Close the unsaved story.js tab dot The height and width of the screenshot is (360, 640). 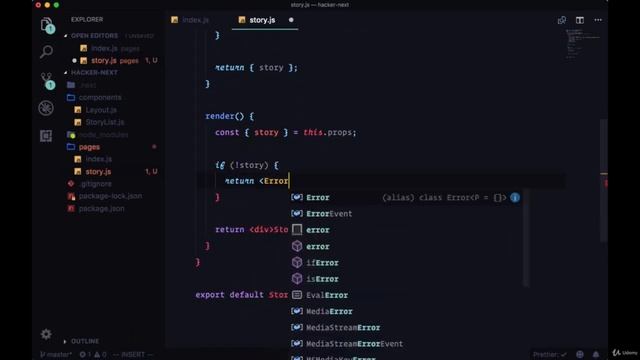291,20
